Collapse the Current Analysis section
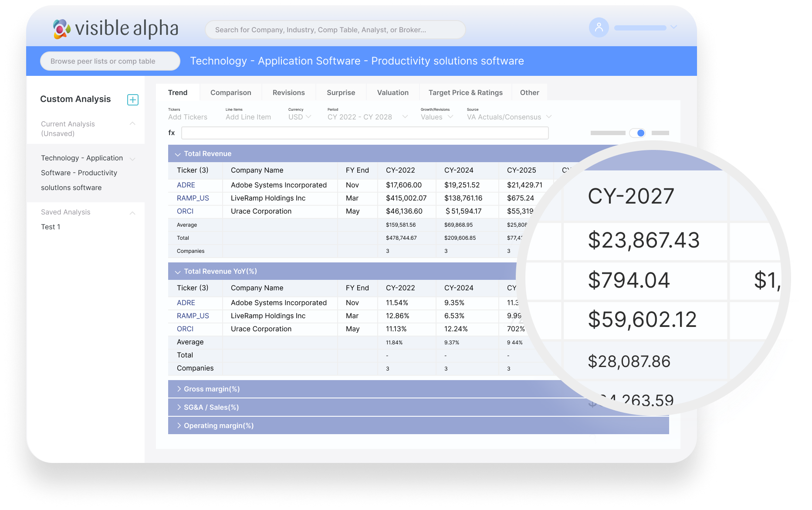 click(132, 124)
